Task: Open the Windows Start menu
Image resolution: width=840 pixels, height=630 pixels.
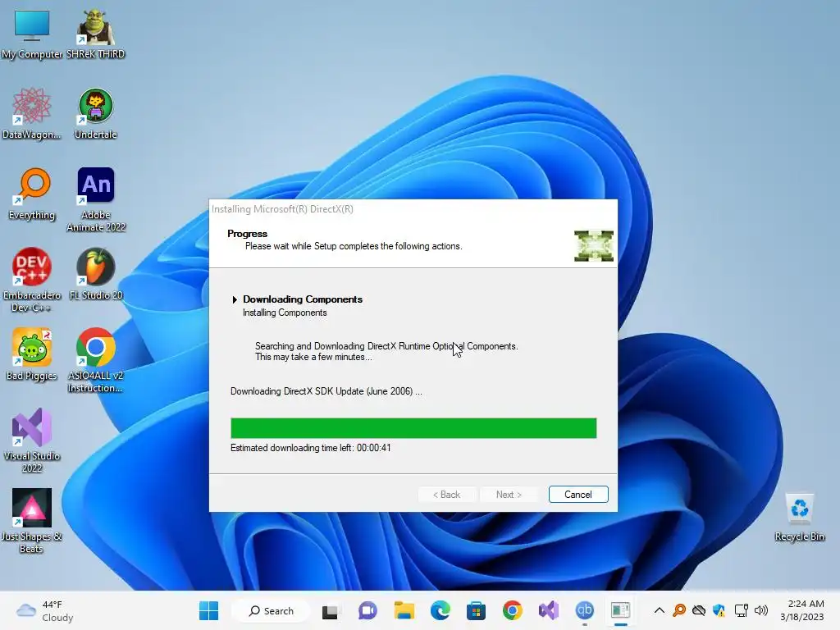Action: click(208, 610)
